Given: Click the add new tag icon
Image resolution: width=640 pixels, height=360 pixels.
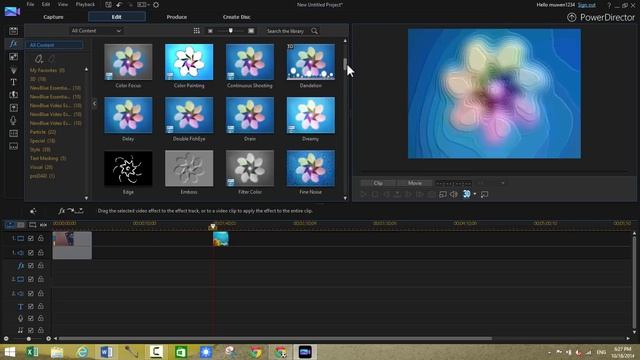Looking at the screenshot, I should 39,59.
